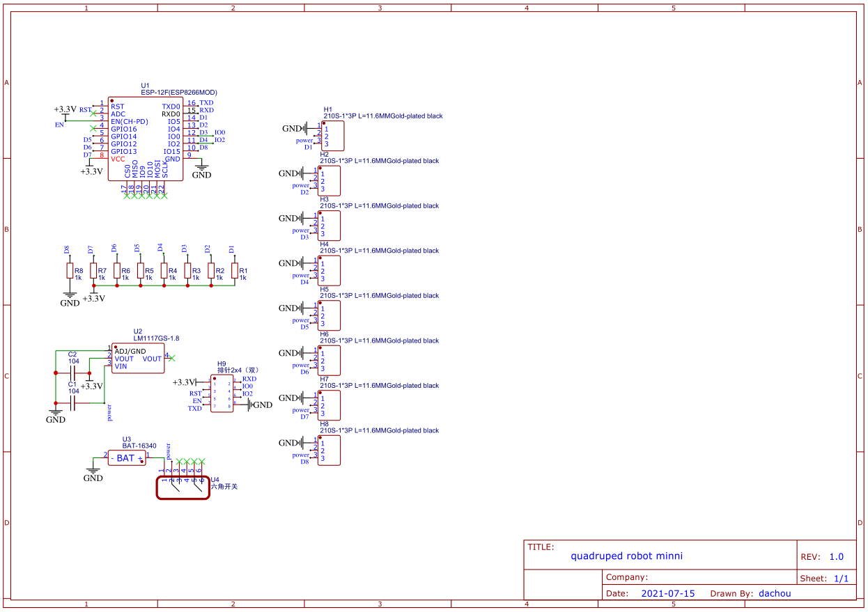Select the ESP-12F U1 chip symbol
Screen dimensions: 868x612
coord(146,139)
